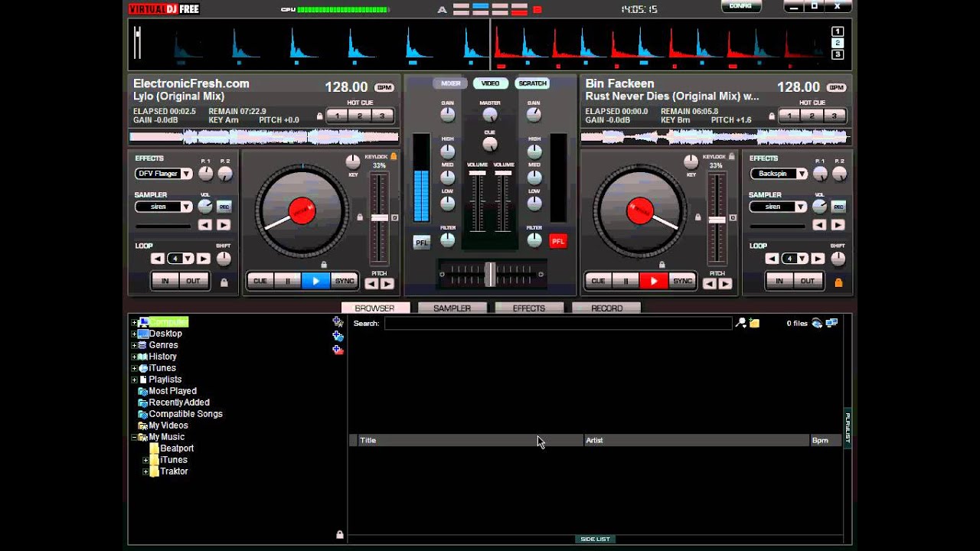
Task: Click the crossfader handle
Action: click(490, 274)
